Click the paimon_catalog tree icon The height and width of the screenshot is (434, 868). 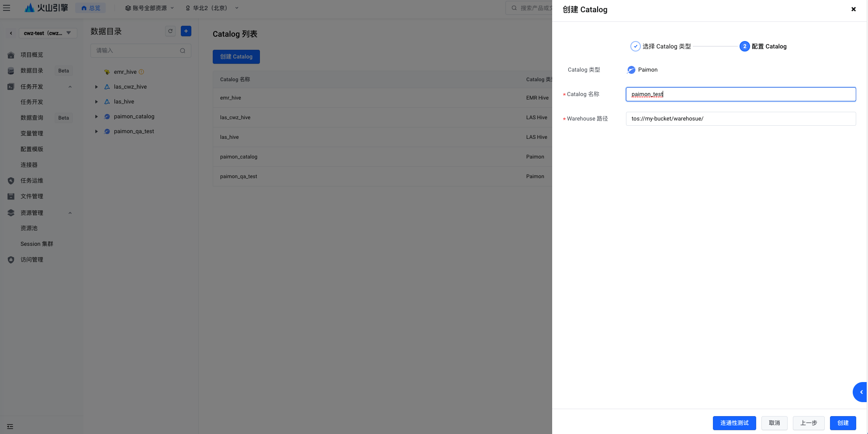(107, 117)
